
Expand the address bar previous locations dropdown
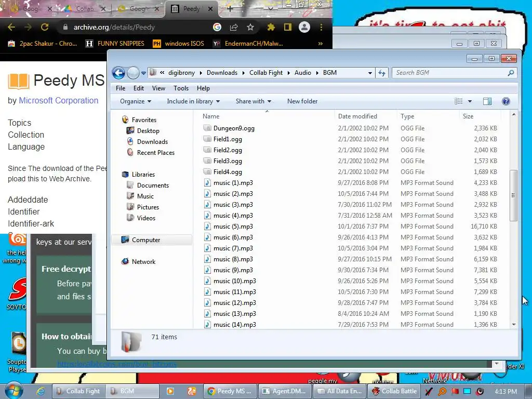tap(370, 73)
